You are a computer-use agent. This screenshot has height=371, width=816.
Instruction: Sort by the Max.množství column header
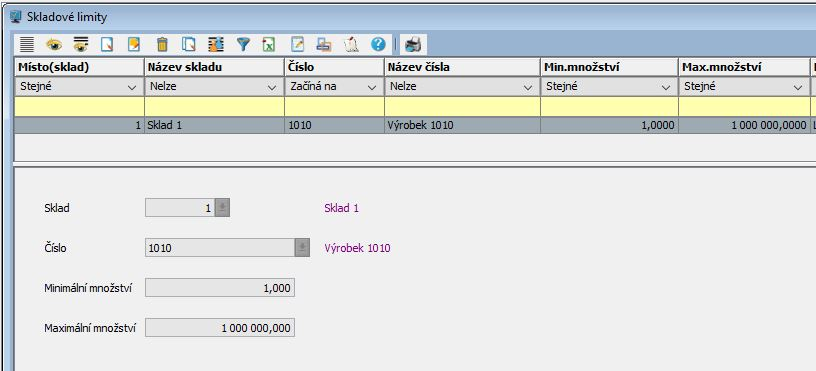click(x=744, y=67)
